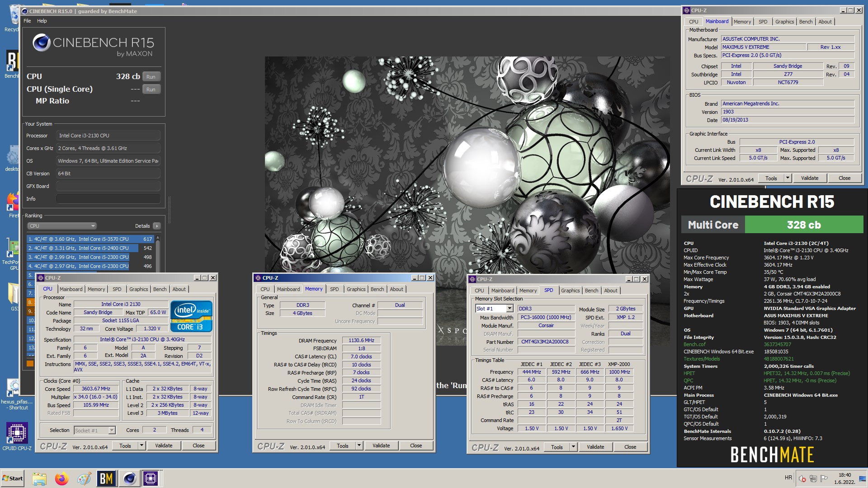Click the Cinebench title bar icon
This screenshot has width=868, height=488.
25,11
